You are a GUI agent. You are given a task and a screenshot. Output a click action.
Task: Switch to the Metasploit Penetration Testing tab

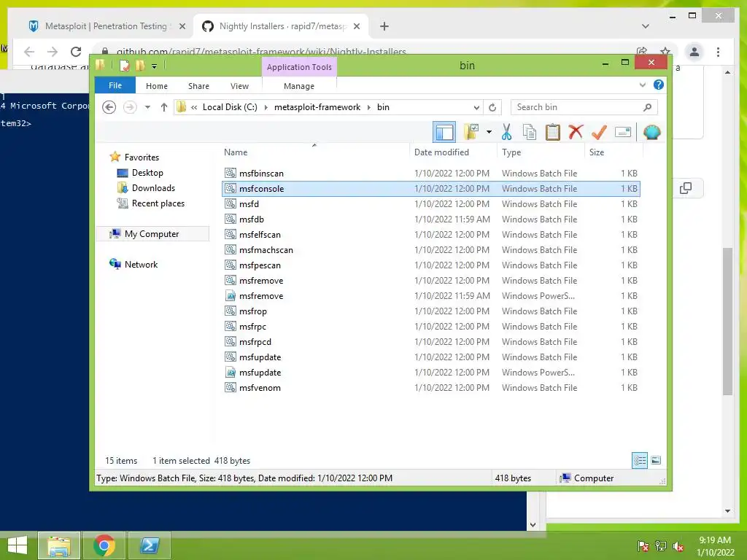pos(107,26)
